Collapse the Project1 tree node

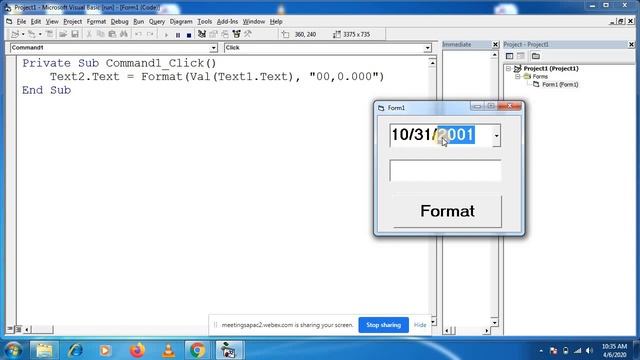509,69
